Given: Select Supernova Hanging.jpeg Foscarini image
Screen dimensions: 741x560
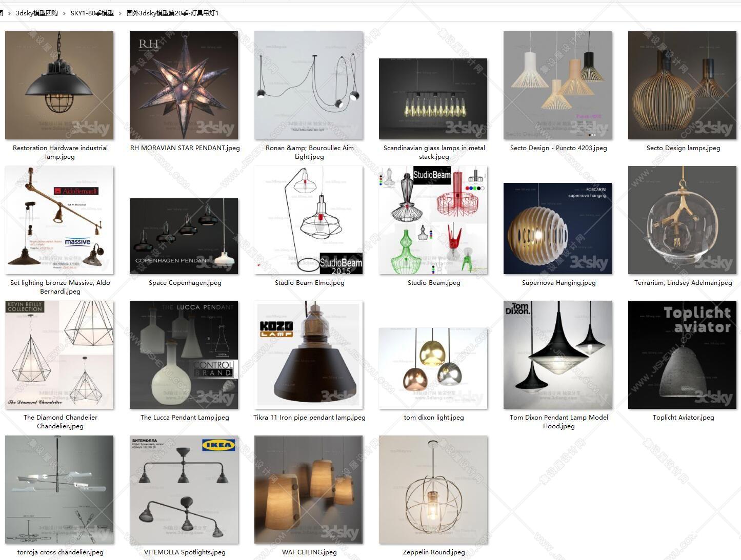Looking at the screenshot, I should click(558, 229).
